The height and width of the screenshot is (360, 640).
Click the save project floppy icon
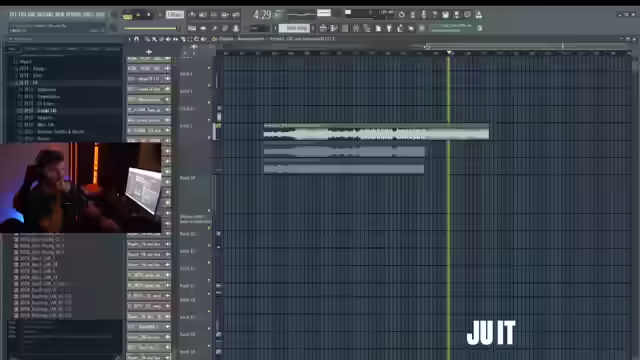446,15
